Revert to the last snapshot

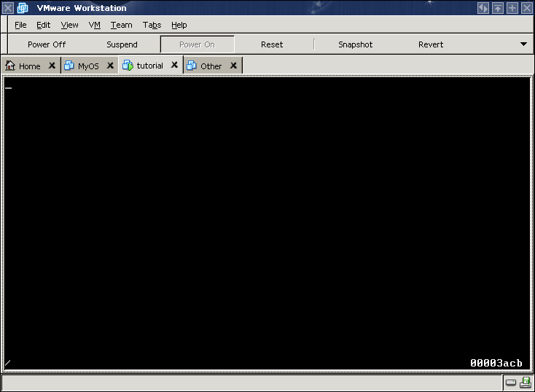click(x=431, y=44)
